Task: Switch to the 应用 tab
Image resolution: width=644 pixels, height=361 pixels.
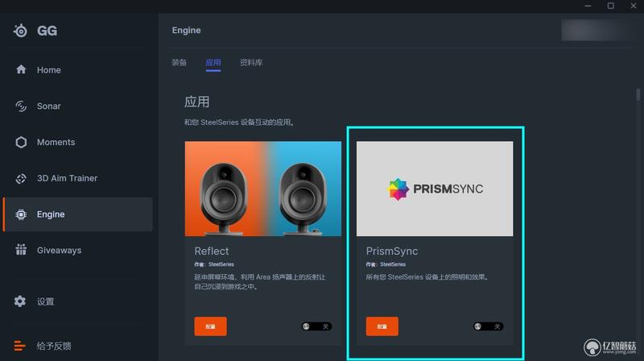Action: 213,63
